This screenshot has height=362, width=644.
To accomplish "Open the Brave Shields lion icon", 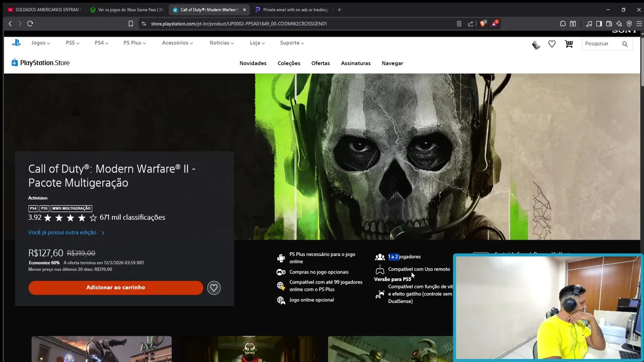I will point(483,24).
